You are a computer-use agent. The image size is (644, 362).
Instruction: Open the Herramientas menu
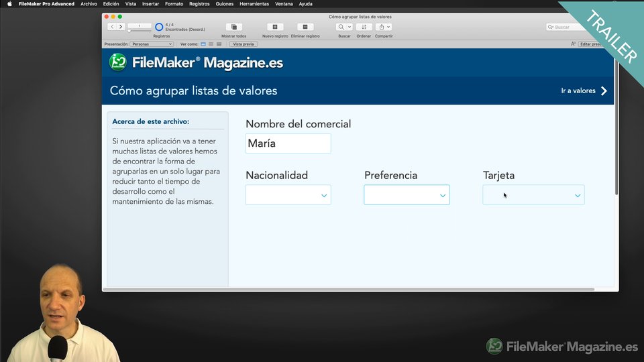pyautogui.click(x=254, y=4)
